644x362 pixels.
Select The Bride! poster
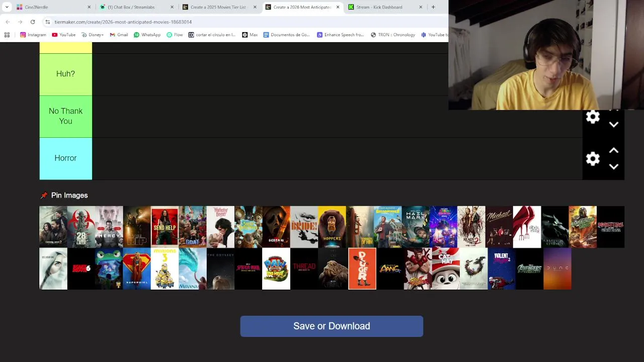tap(304, 227)
